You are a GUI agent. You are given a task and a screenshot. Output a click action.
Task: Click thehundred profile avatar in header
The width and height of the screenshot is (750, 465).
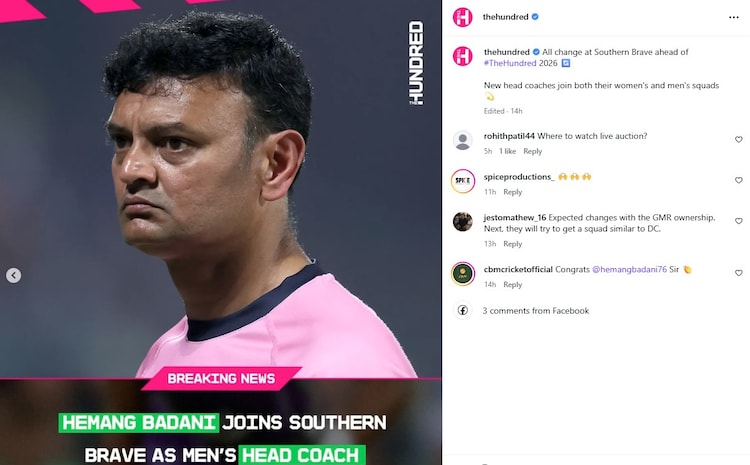tap(463, 17)
